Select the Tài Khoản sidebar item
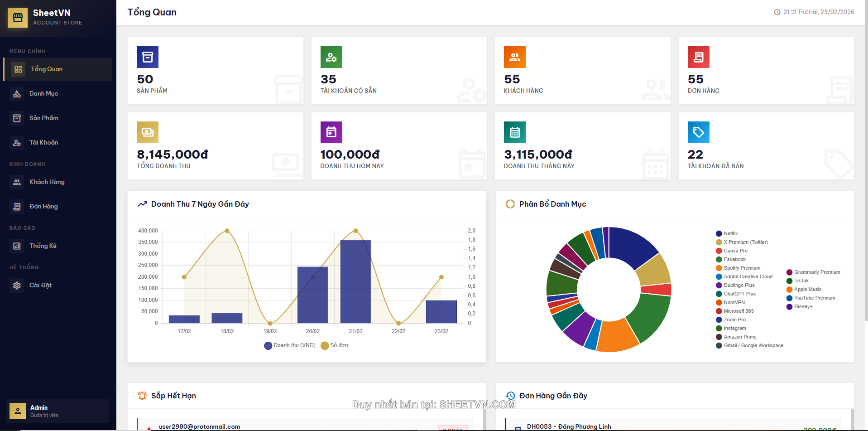This screenshot has width=868, height=431. tap(43, 143)
